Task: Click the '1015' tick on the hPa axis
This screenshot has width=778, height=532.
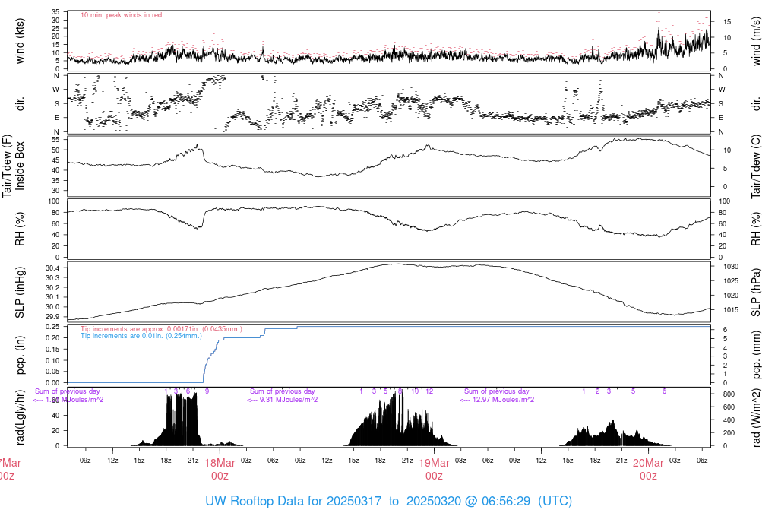Action: point(730,309)
